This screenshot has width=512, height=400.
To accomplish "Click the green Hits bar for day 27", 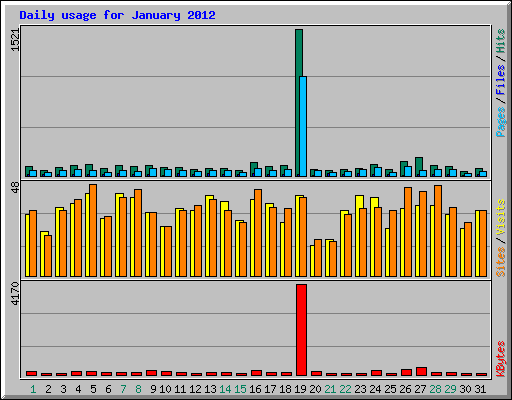I will 418,167.
